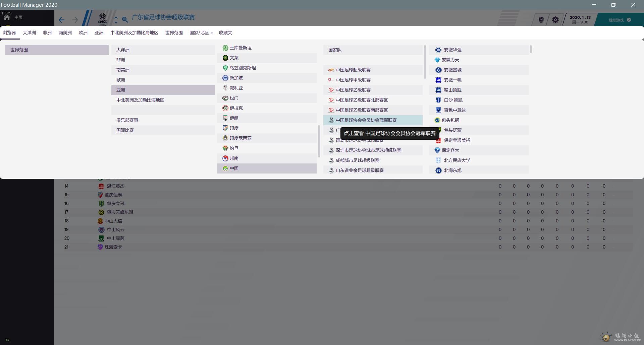Click the 印度 crest icon
The image size is (644, 345).
point(225,128)
